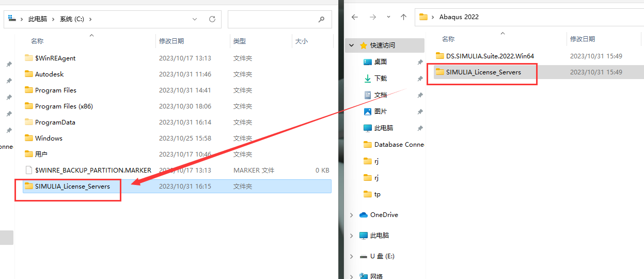The height and width of the screenshot is (279, 644).
Task: Click the back arrow in Abaqus 2022 window
Action: (355, 17)
